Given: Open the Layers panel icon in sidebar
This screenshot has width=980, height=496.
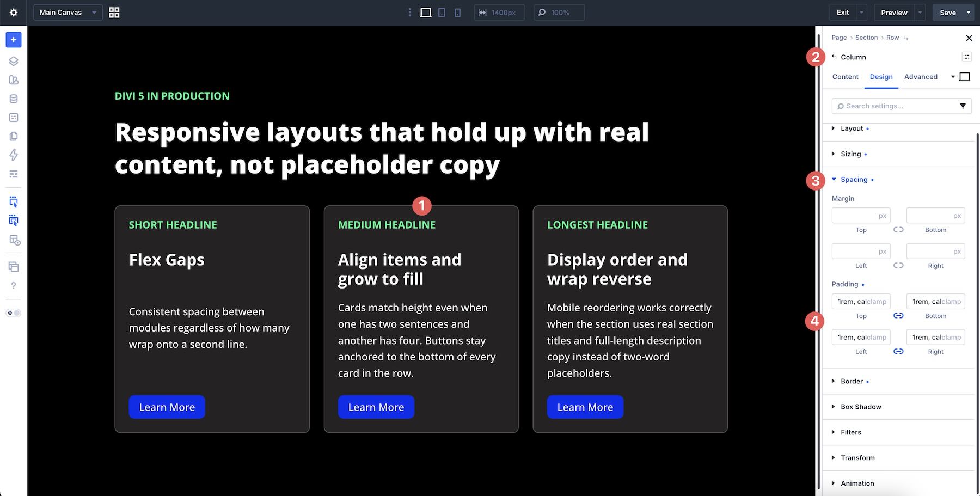Looking at the screenshot, I should tap(14, 61).
